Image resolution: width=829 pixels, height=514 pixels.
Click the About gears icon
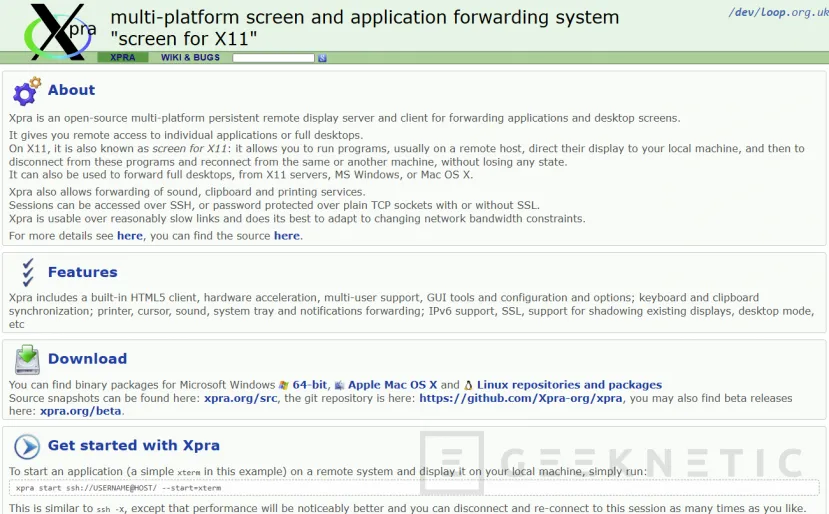(27, 91)
